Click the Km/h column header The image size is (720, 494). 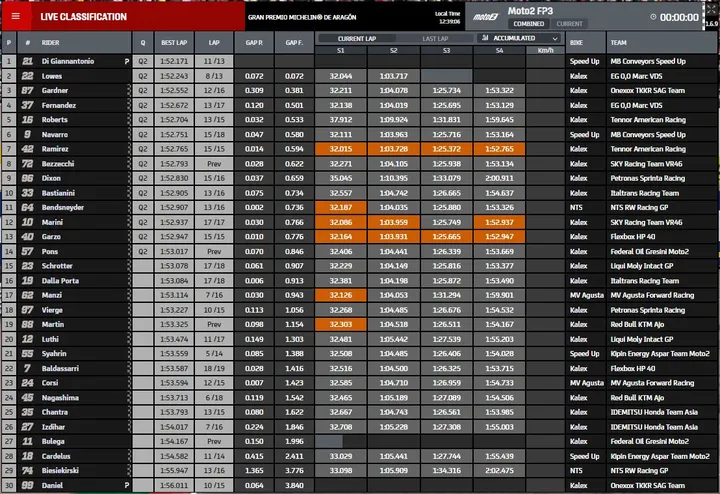click(x=546, y=51)
